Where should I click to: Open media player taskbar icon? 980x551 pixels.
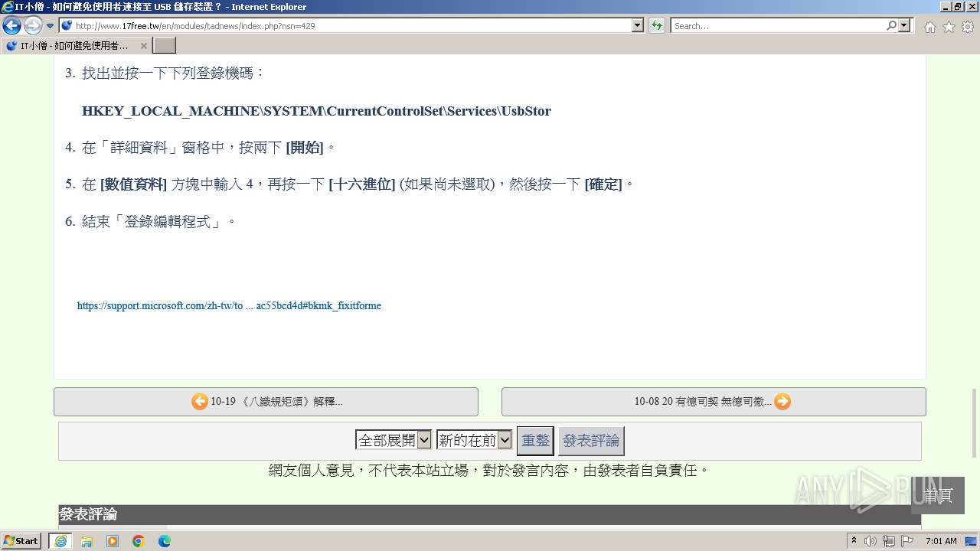click(x=113, y=541)
